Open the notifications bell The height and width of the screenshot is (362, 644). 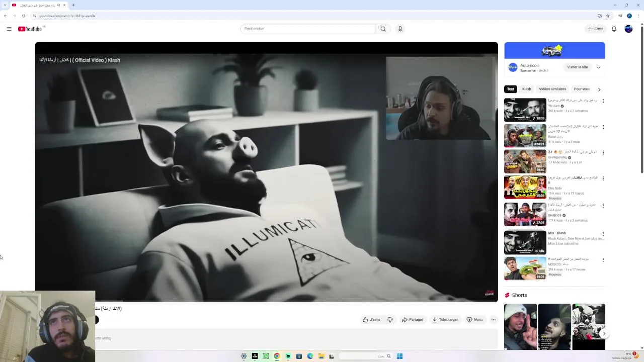(614, 29)
